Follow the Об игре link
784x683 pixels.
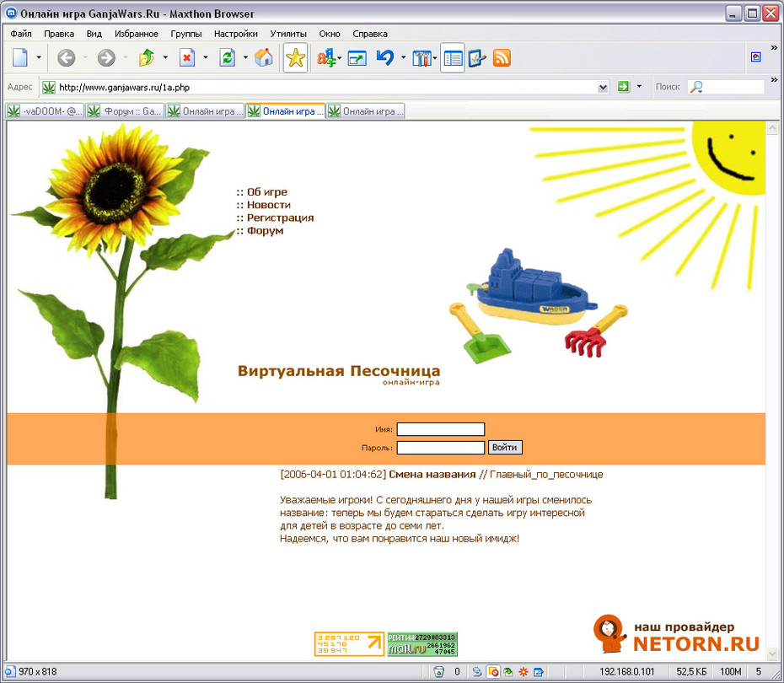point(267,192)
